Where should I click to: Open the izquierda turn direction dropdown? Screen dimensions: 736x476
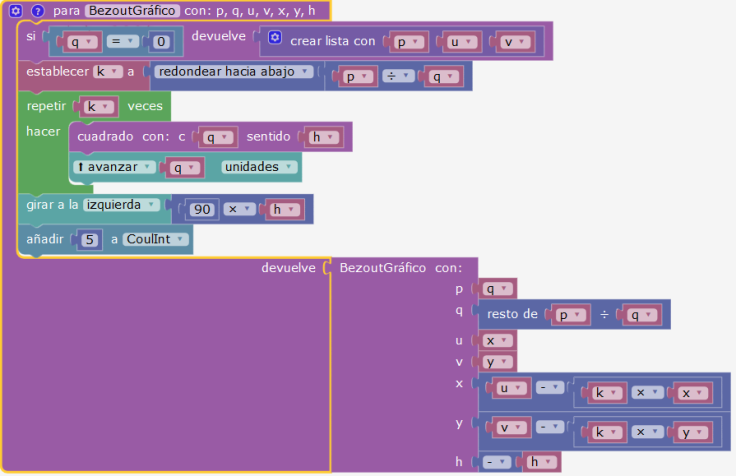pyautogui.click(x=121, y=205)
